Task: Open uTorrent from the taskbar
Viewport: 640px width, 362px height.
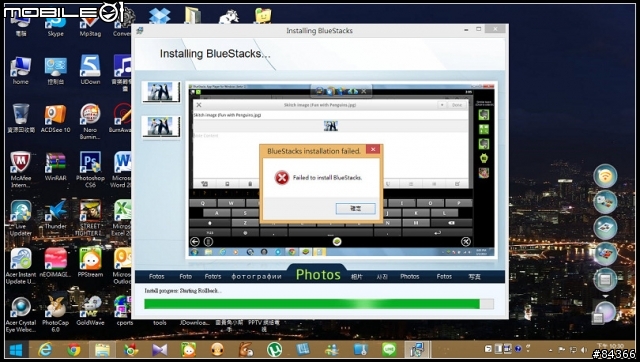Action: [274, 350]
